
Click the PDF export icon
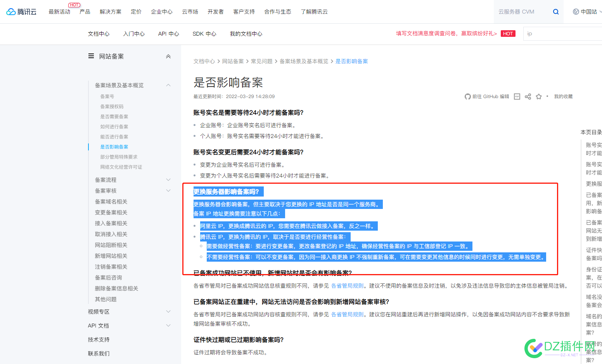click(x=517, y=97)
